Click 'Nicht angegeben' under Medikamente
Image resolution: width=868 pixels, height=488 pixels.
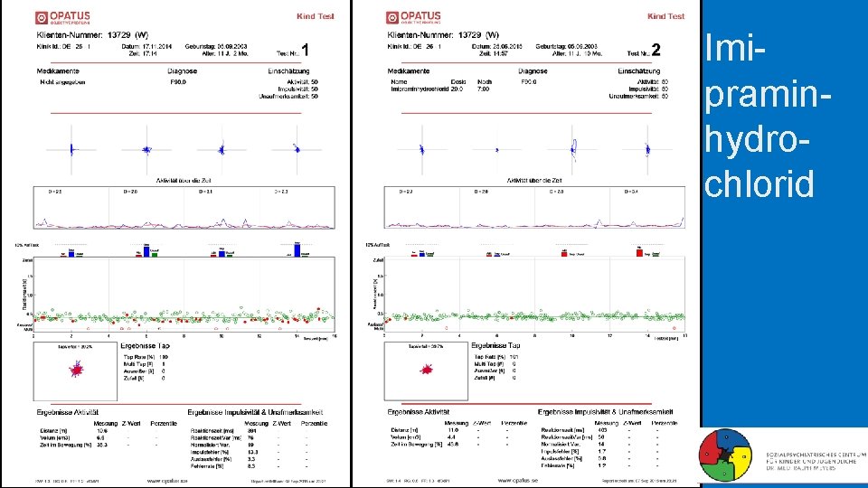tap(62, 82)
